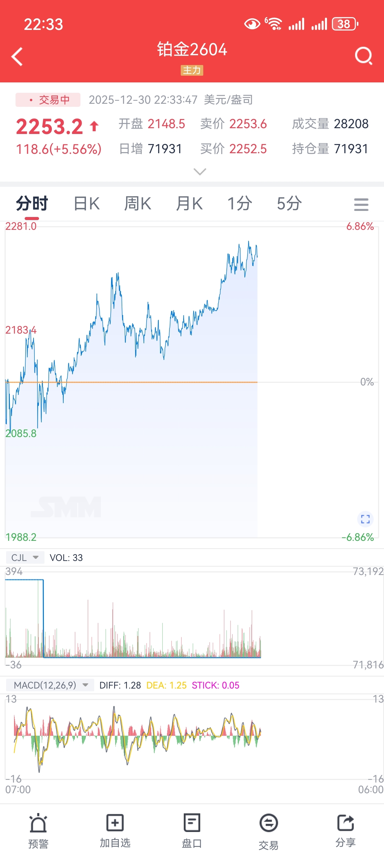
Task: Select the 5分 chart tab
Action: (x=289, y=204)
